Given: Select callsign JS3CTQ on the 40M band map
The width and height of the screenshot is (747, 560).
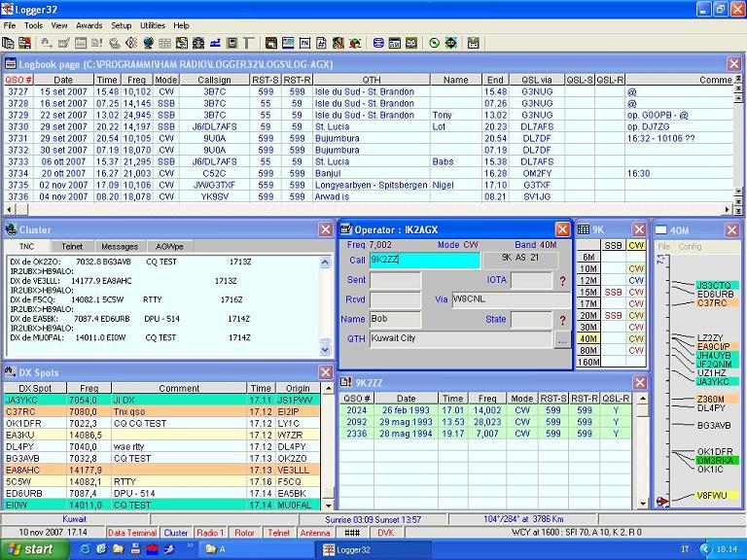Looking at the screenshot, I should point(714,285).
